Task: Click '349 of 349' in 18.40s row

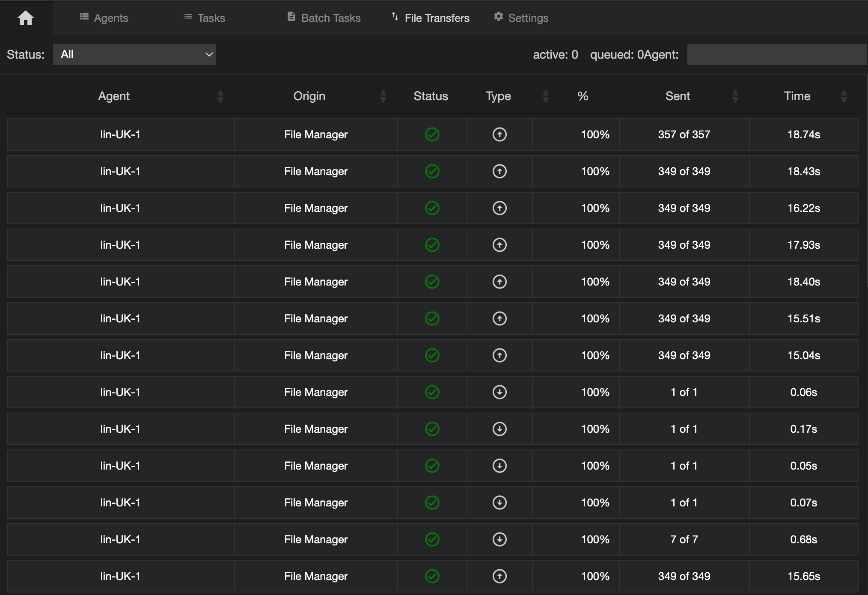Action: pos(684,282)
